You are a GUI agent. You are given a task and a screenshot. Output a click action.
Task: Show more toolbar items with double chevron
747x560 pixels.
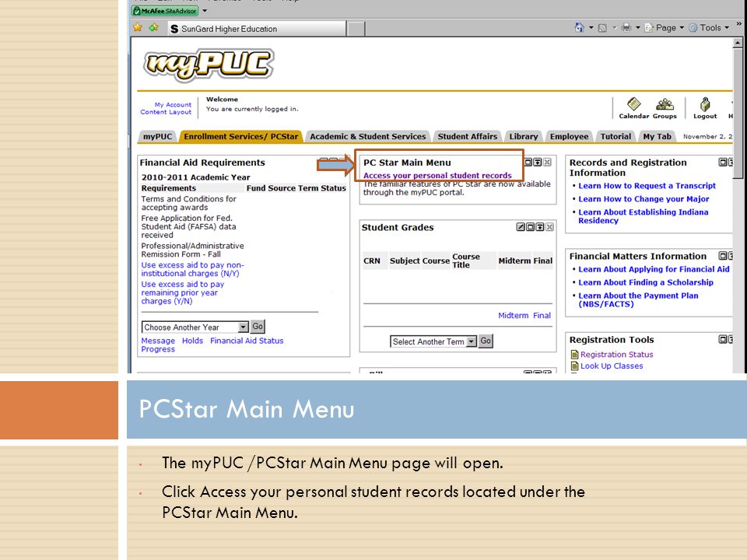tap(739, 23)
